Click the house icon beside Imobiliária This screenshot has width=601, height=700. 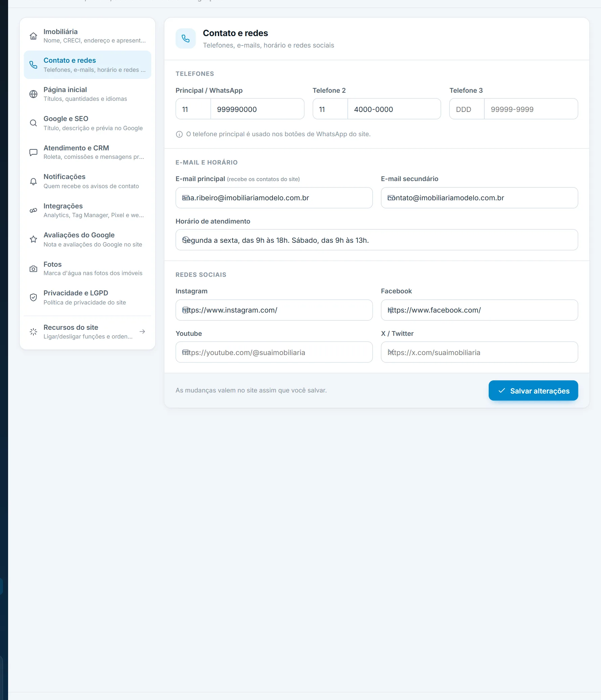[x=33, y=36]
